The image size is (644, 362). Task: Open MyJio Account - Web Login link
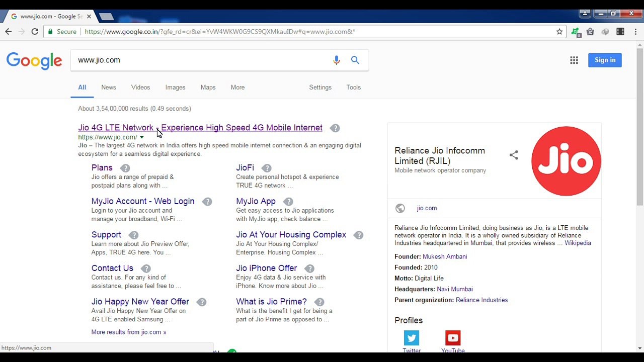143,201
